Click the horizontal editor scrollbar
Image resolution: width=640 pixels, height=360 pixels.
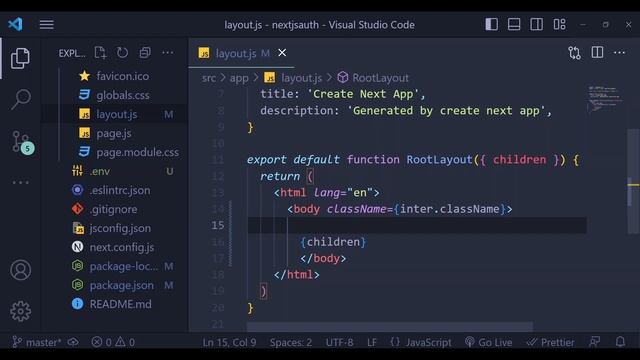(389, 327)
